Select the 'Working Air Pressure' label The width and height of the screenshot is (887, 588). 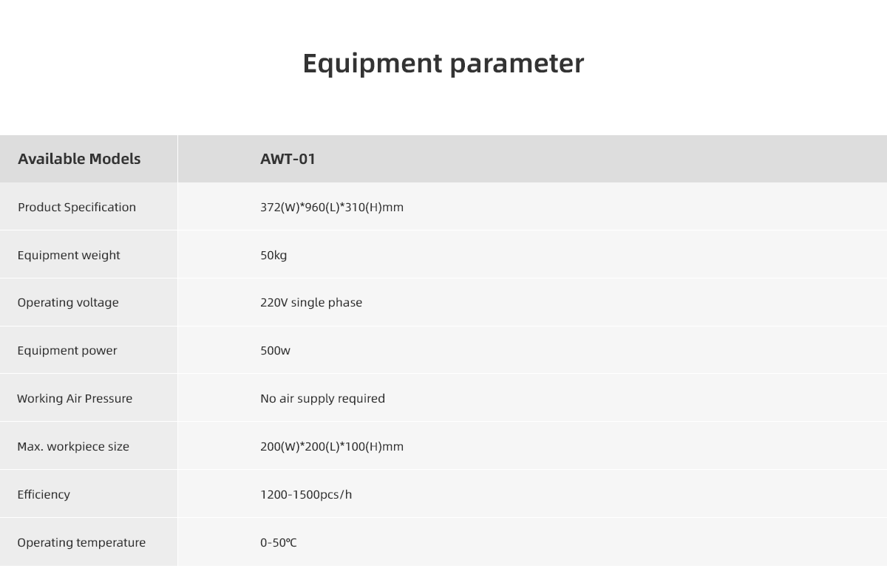tap(75, 398)
